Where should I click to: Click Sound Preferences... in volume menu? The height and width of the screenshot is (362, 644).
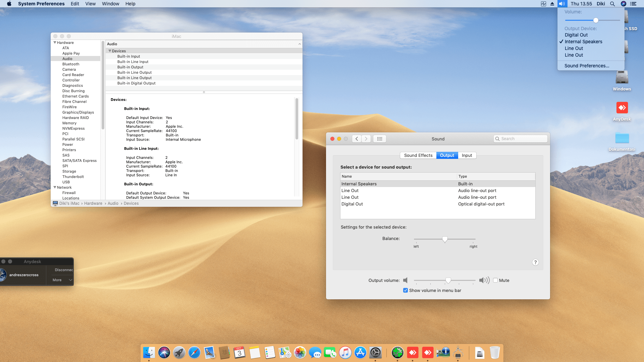(x=587, y=66)
